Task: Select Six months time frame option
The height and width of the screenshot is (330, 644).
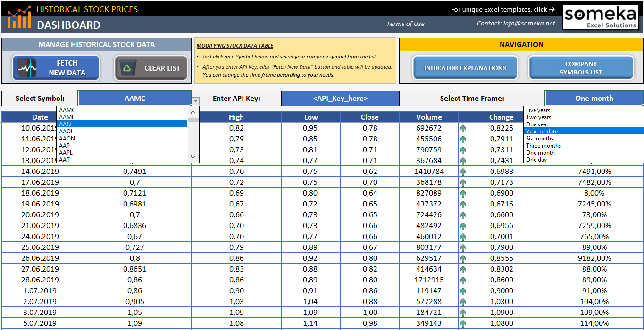Action: tap(584, 139)
